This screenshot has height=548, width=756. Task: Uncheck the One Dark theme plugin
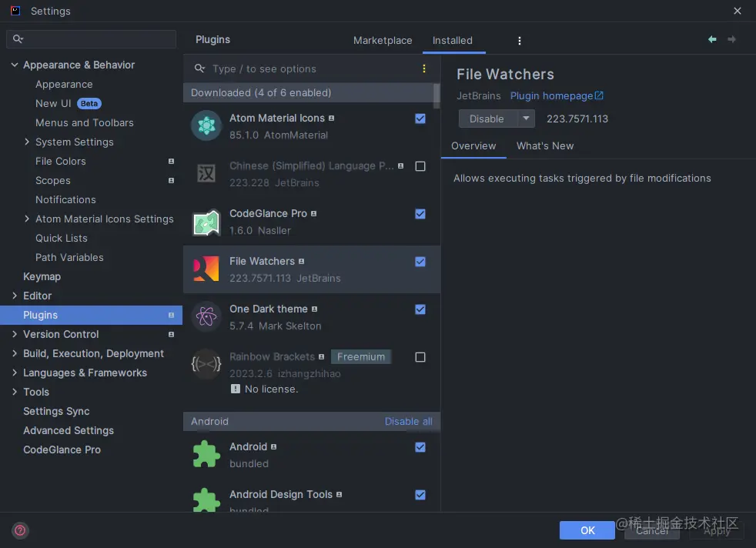click(420, 309)
